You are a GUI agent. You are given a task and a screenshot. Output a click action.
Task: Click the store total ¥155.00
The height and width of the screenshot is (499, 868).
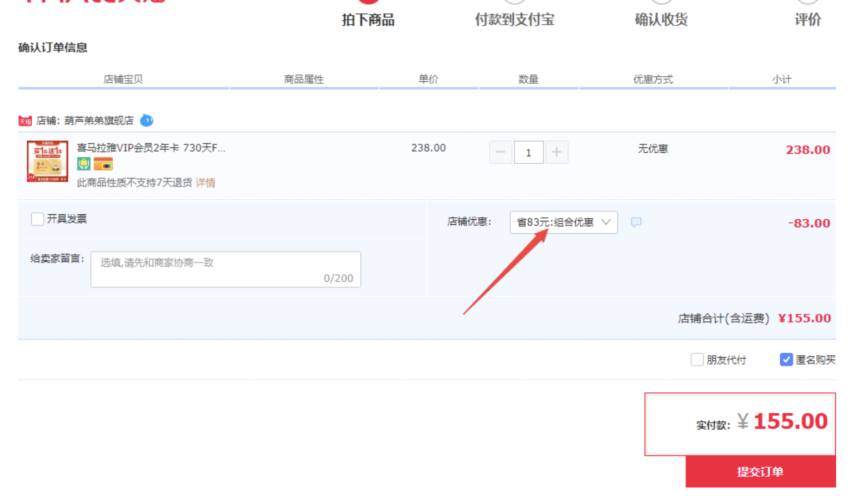[x=805, y=318]
